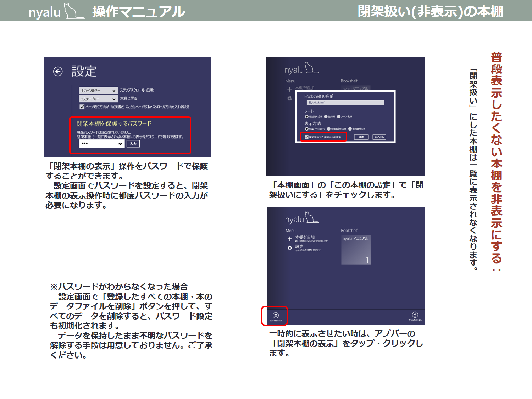Click 設定 menu text in lower screenshot
Screen dimensions: 532x399
(299, 246)
